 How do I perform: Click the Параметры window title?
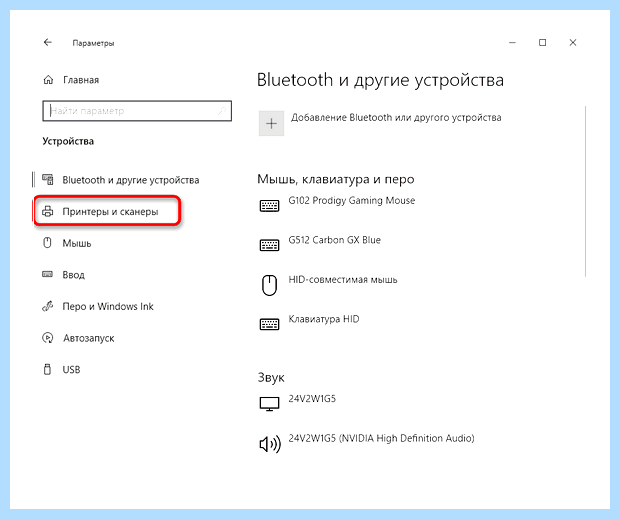93,43
